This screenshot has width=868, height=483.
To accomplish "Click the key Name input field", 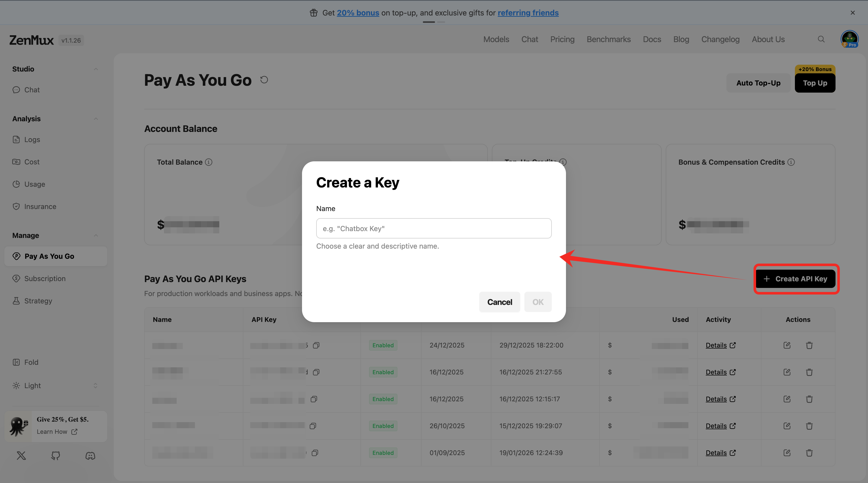I will (x=434, y=229).
